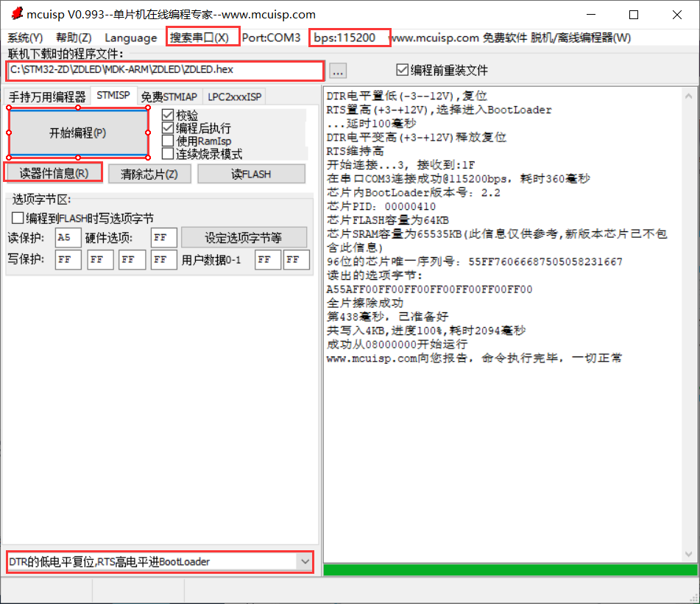
Task: Click the second 用户数据0-1 FF field
Action: [297, 259]
